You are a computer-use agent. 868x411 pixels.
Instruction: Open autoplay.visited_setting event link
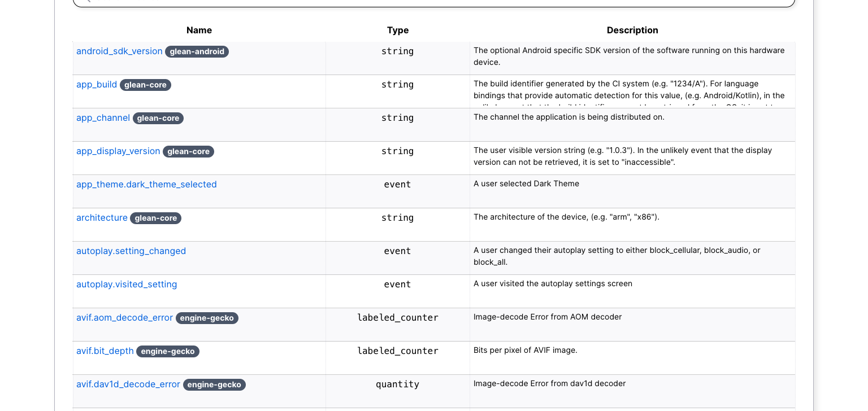coord(127,284)
